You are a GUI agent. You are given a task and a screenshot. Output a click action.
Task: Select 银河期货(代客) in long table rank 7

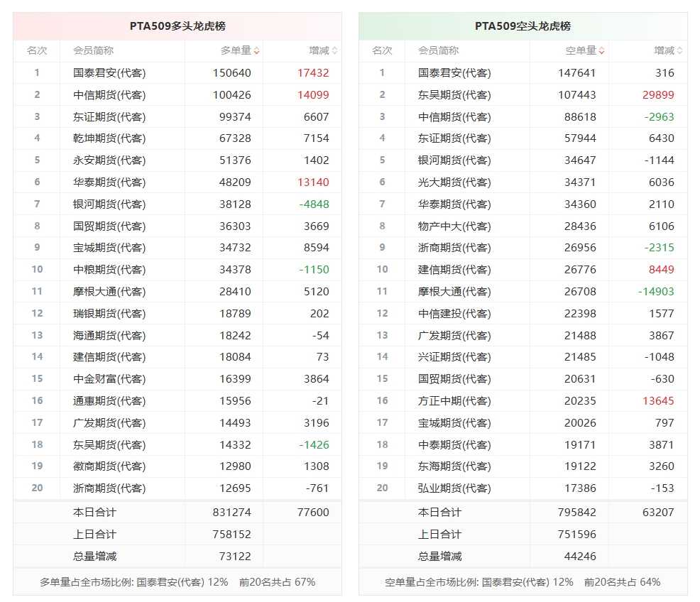[109, 204]
